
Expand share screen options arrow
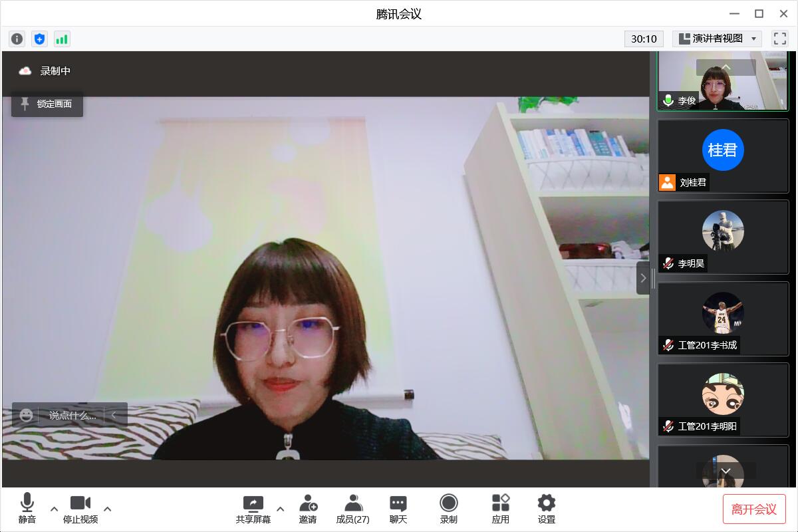tap(280, 509)
